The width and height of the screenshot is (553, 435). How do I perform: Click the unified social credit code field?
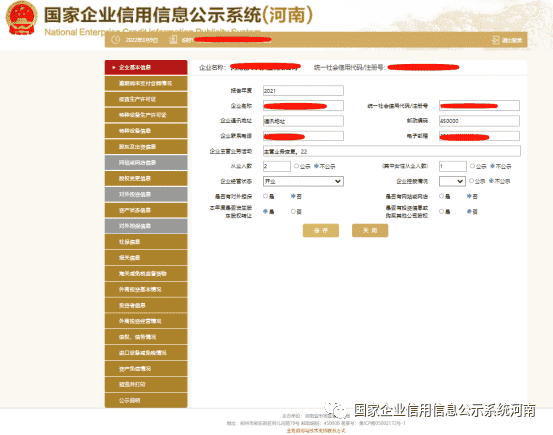click(479, 106)
